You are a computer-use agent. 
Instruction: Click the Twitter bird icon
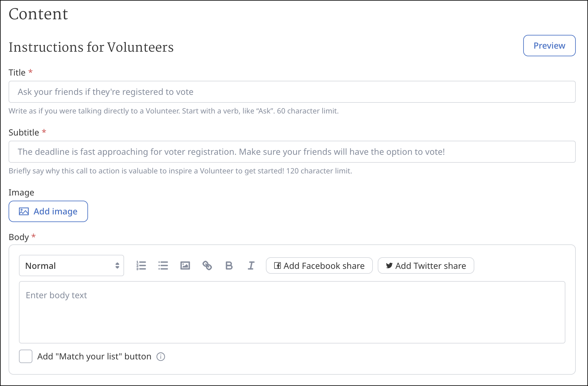(389, 265)
